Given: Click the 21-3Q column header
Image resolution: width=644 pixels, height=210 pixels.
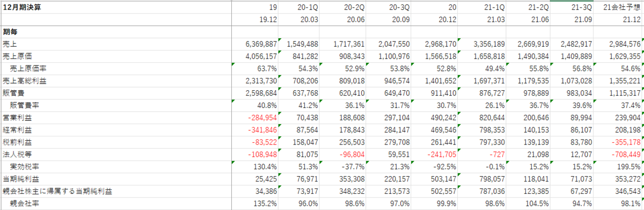Looking at the screenshot, I should click(582, 8).
